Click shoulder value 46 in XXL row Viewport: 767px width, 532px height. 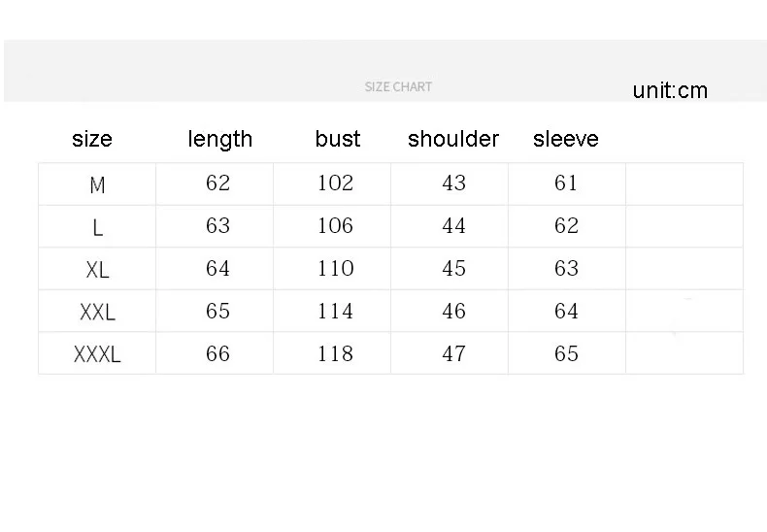tap(453, 312)
